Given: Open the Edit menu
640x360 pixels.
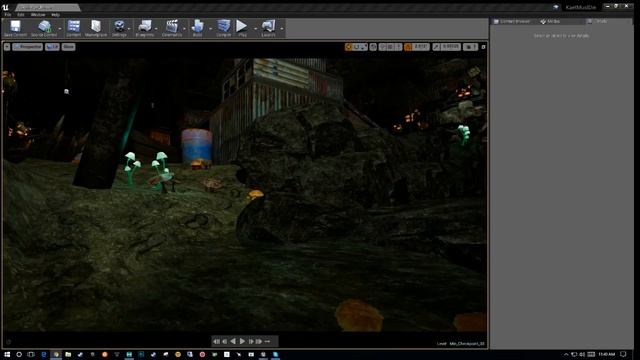Looking at the screenshot, I should tap(21, 15).
